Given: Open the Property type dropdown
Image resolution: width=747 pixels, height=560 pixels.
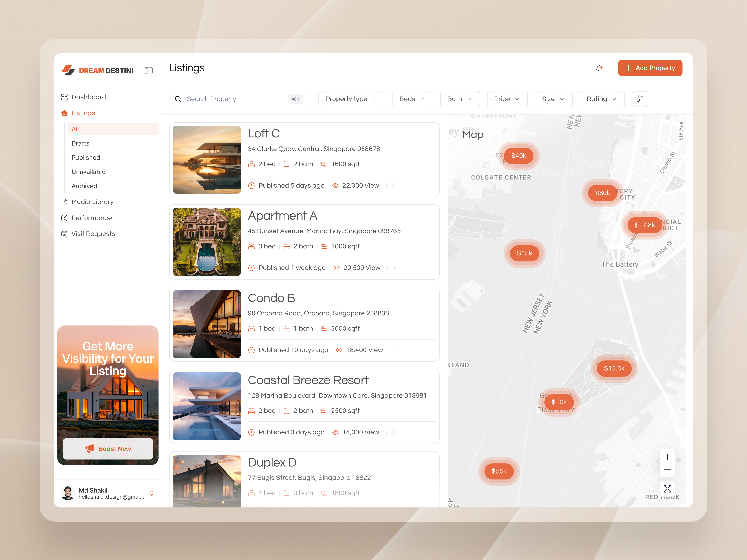Looking at the screenshot, I should pyautogui.click(x=351, y=99).
